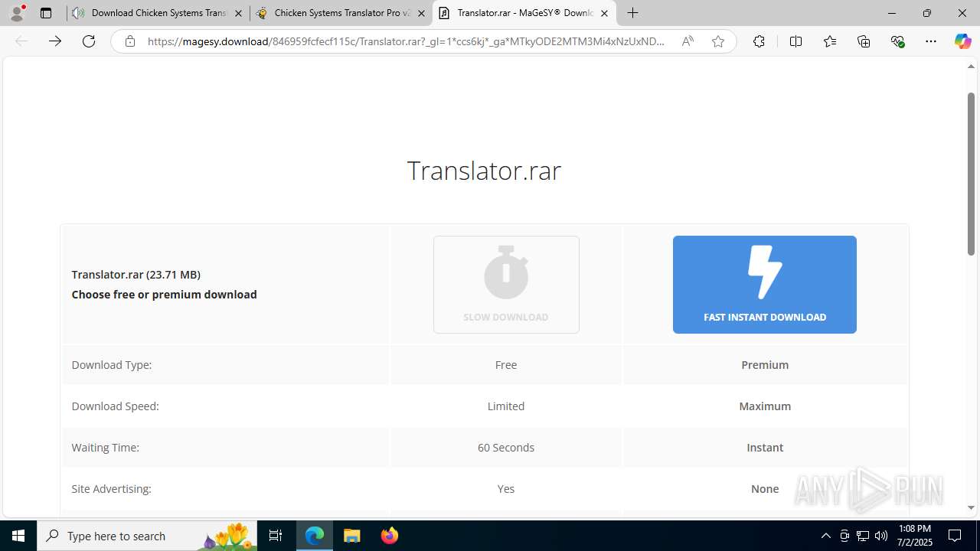Screen dimensions: 980x551
Task: Open the Copilot sidebar icon
Action: point(963,41)
